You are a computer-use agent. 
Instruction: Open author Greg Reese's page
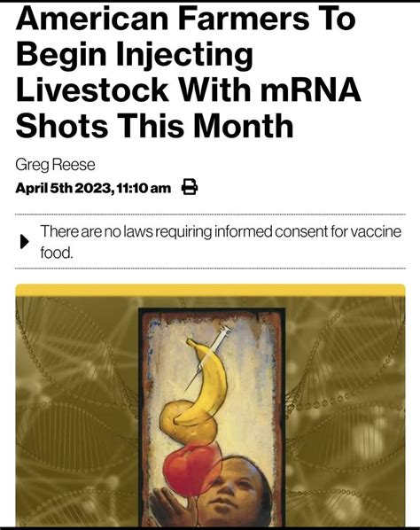(55, 165)
